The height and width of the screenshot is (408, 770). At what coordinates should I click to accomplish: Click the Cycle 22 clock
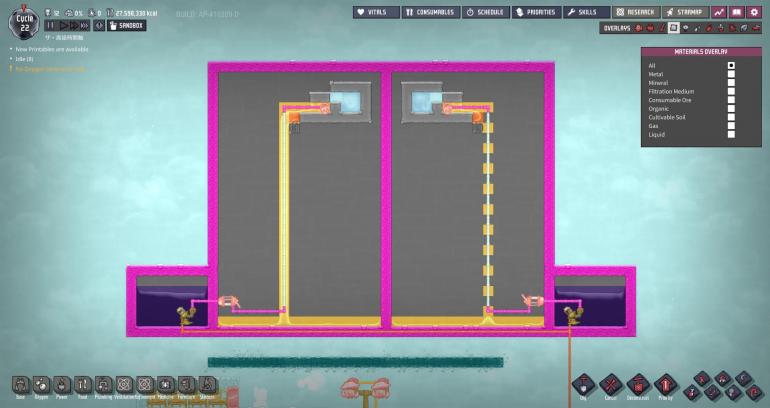pyautogui.click(x=24, y=22)
